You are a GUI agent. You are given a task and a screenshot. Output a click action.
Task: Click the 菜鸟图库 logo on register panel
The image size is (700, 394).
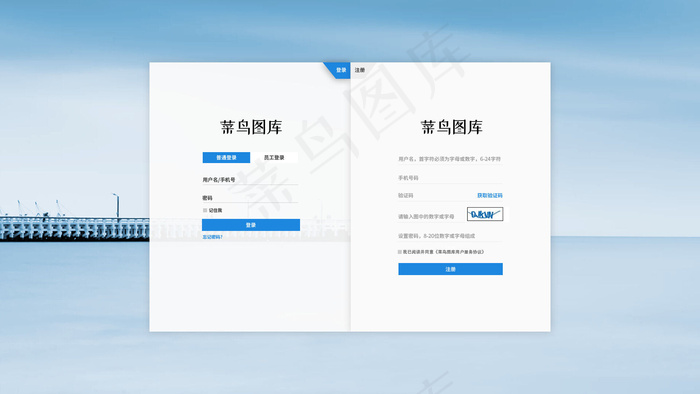(451, 127)
